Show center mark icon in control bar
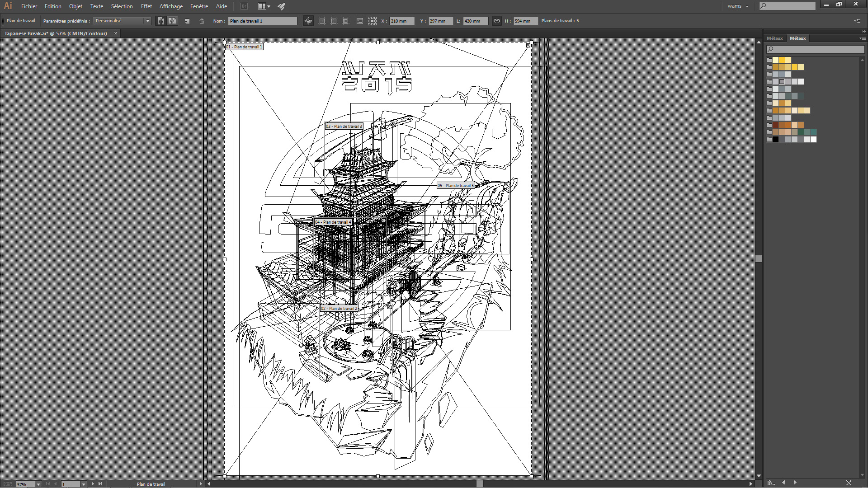 322,21
